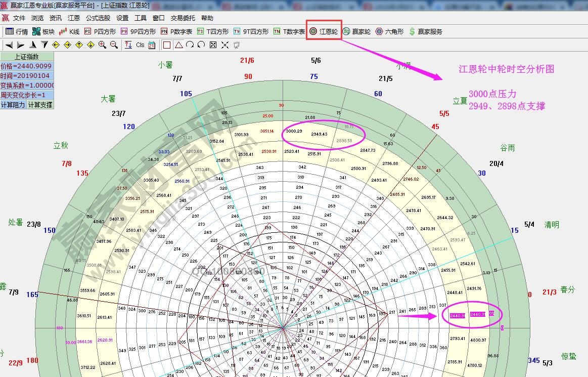The height and width of the screenshot is (377, 588).
Task: Open the 六角形 hexagon analysis tool
Action: (x=391, y=31)
